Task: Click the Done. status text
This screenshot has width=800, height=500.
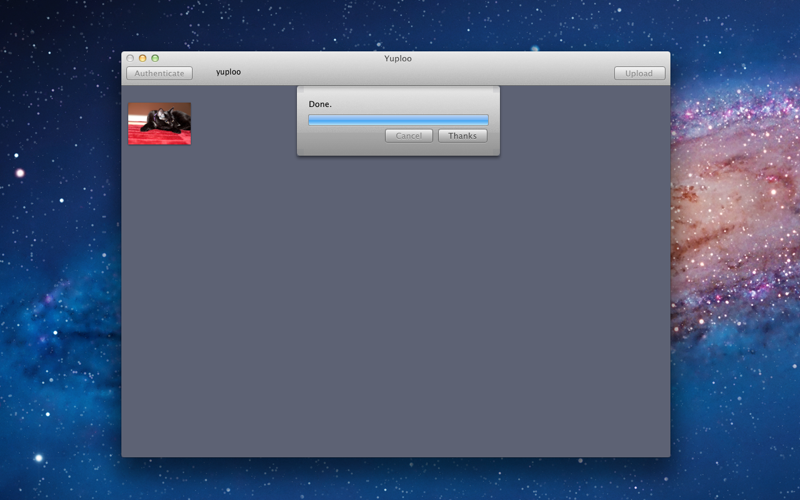Action: click(320, 104)
